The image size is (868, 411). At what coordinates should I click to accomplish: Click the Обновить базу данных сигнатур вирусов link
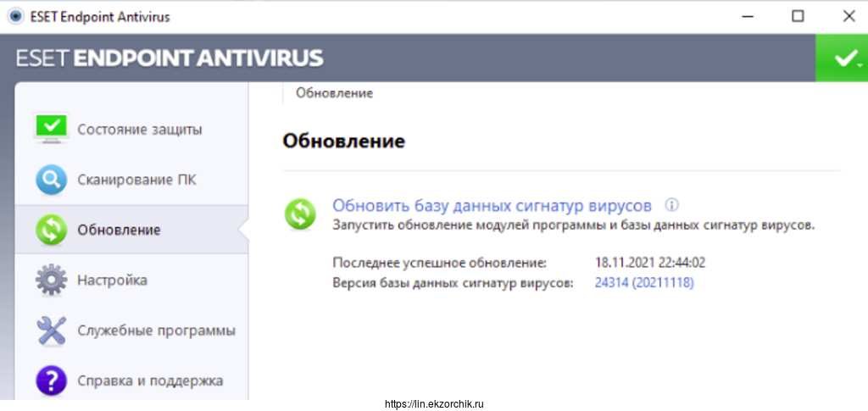tap(492, 205)
